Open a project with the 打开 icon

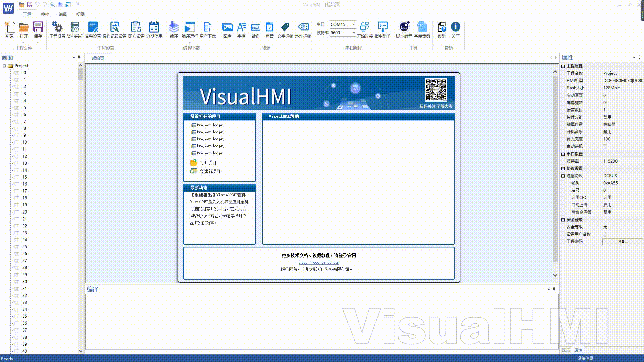click(23, 30)
